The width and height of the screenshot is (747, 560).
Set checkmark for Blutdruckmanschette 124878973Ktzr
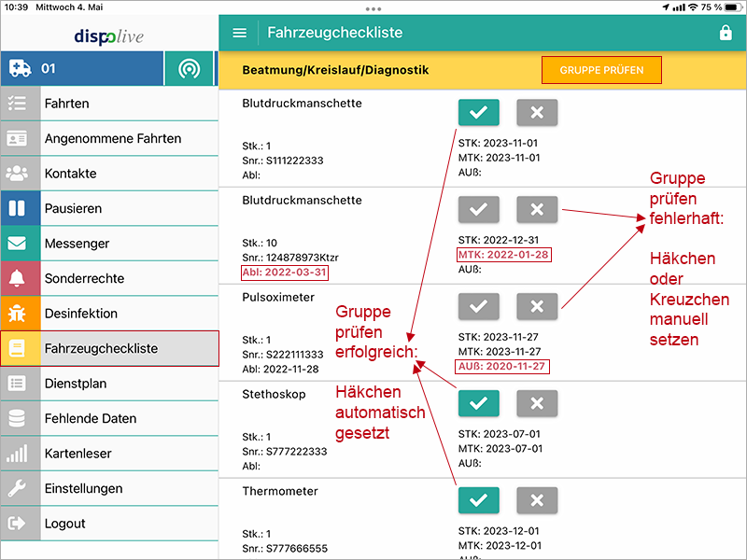pos(478,209)
